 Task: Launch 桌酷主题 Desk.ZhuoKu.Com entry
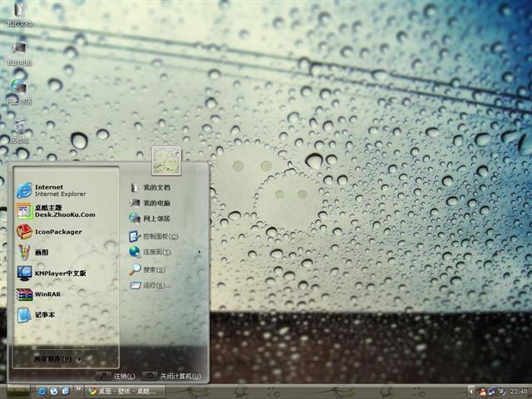click(x=56, y=211)
